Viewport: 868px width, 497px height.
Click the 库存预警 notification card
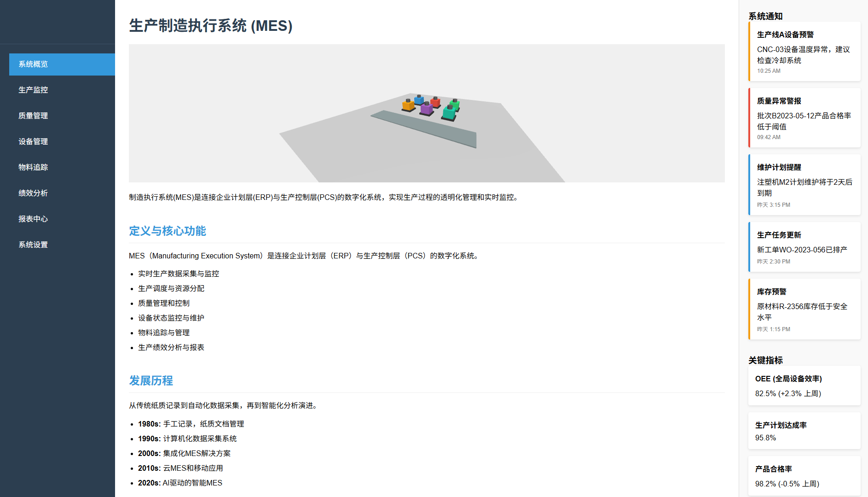click(804, 309)
